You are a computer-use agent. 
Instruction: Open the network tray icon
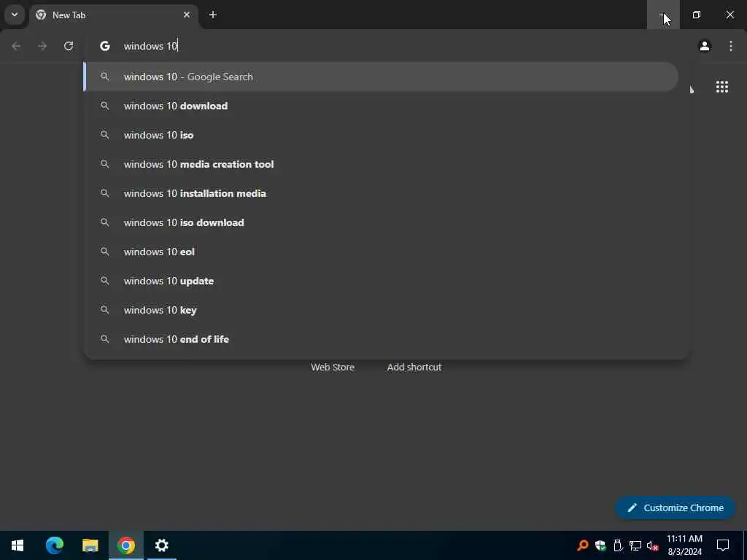click(x=635, y=545)
